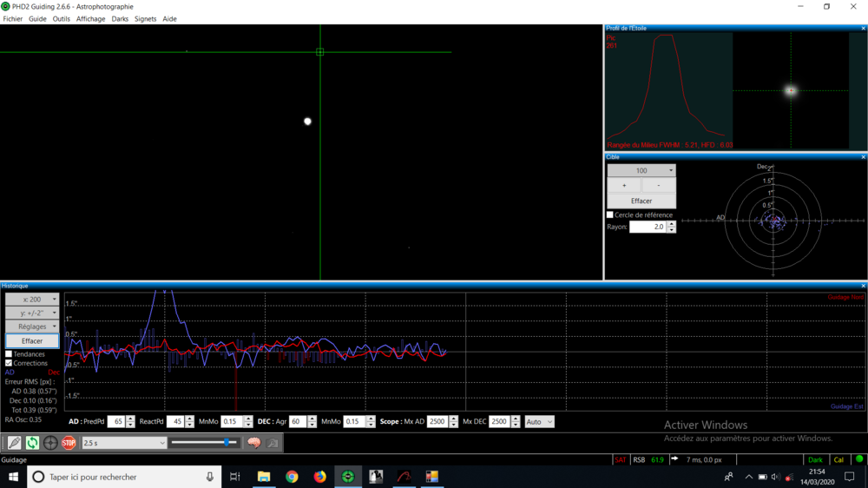868x488 pixels.
Task: Open the Signets menu
Action: (x=145, y=19)
